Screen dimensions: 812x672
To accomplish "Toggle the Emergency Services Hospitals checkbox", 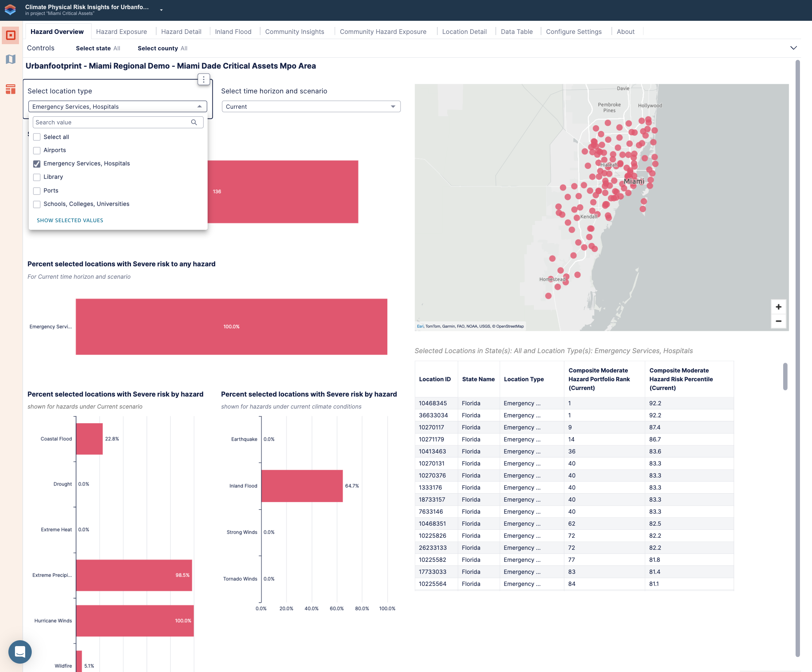I will 37,163.
